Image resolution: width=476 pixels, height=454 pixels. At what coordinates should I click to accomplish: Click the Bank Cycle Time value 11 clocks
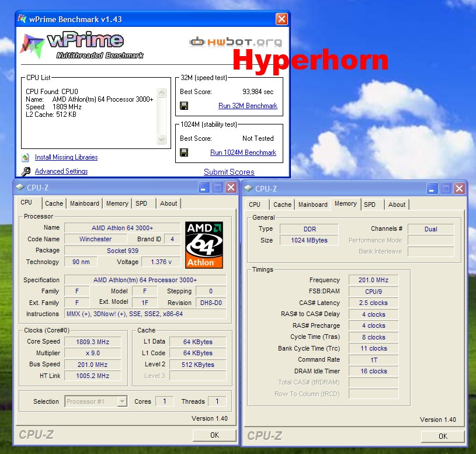(x=373, y=349)
